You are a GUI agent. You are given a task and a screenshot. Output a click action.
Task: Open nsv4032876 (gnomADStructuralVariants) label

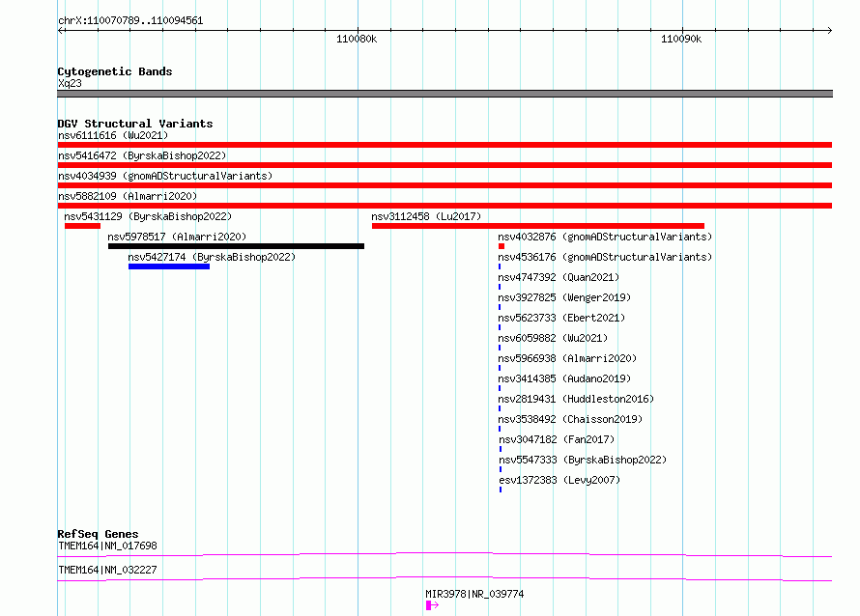[605, 237]
